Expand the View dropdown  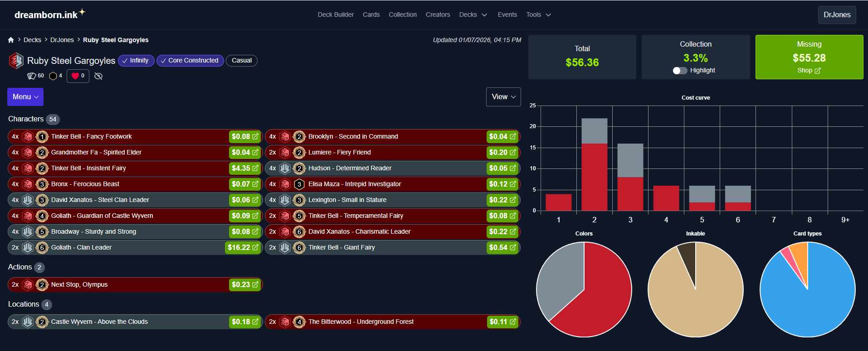coord(503,97)
